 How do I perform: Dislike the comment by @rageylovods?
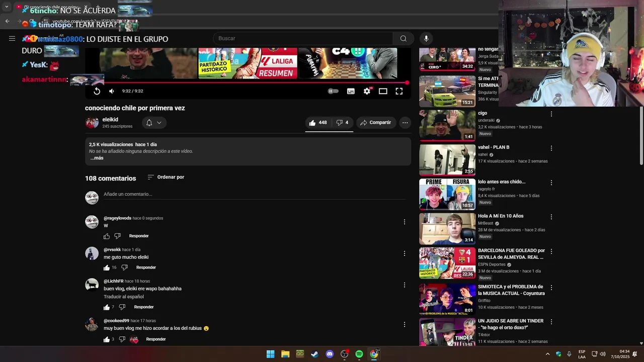click(x=118, y=236)
